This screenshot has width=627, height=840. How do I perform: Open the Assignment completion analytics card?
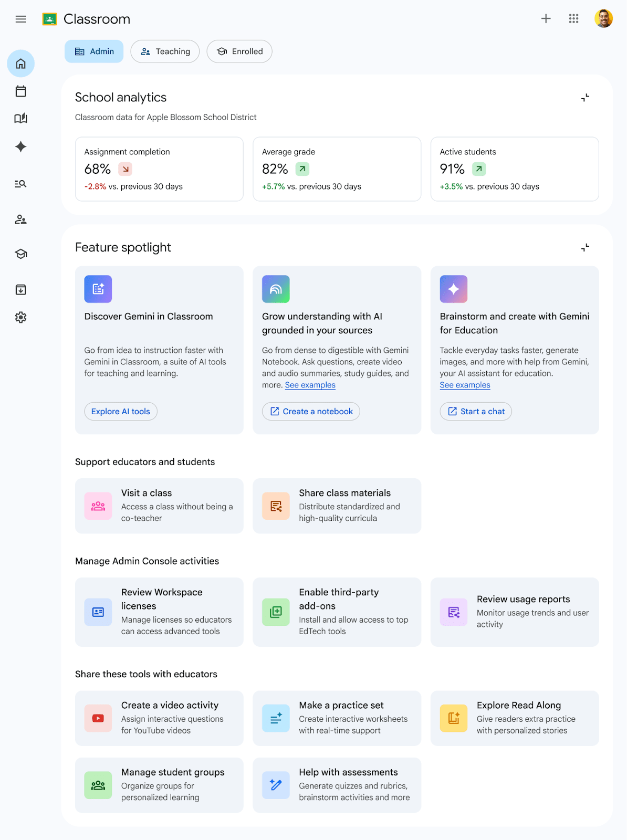coord(159,169)
